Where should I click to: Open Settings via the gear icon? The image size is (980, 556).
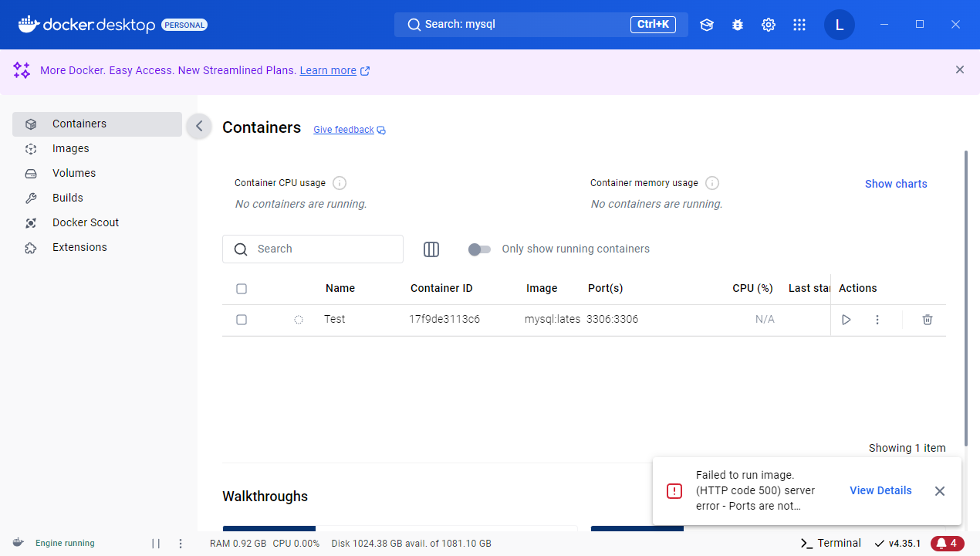(x=769, y=25)
